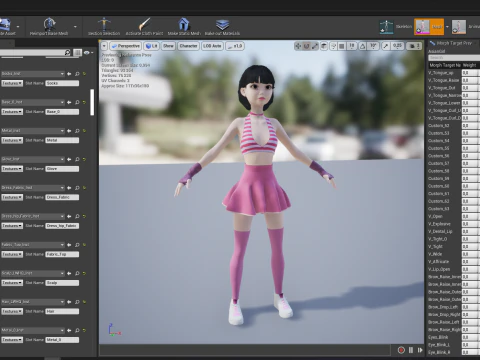Open Textures button for Socks slot

pos(12,83)
